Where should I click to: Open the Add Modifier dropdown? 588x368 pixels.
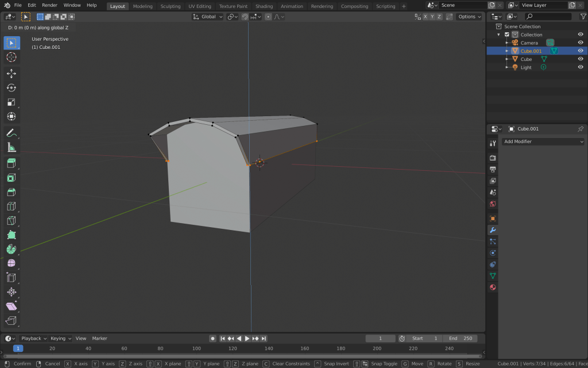pyautogui.click(x=543, y=141)
